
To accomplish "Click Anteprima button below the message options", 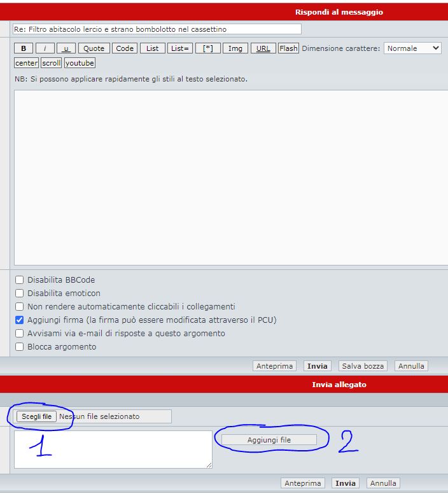I will (x=274, y=366).
